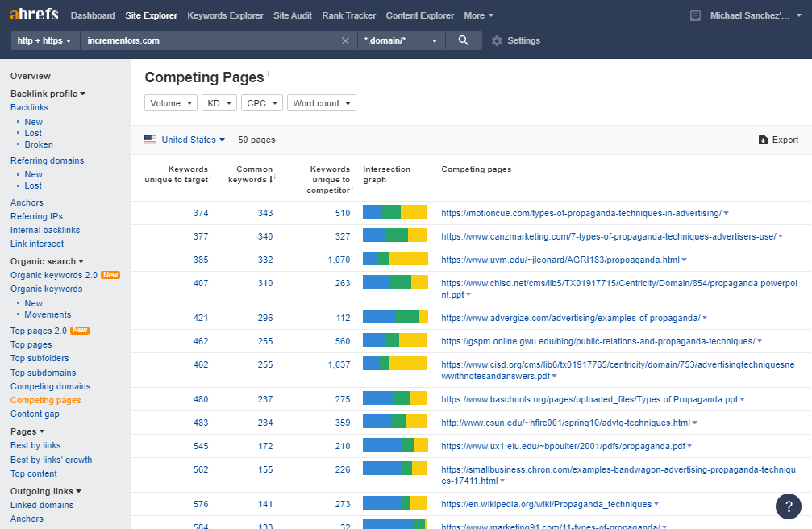Open Referring domains in sidebar
The image size is (812, 529).
click(x=47, y=160)
